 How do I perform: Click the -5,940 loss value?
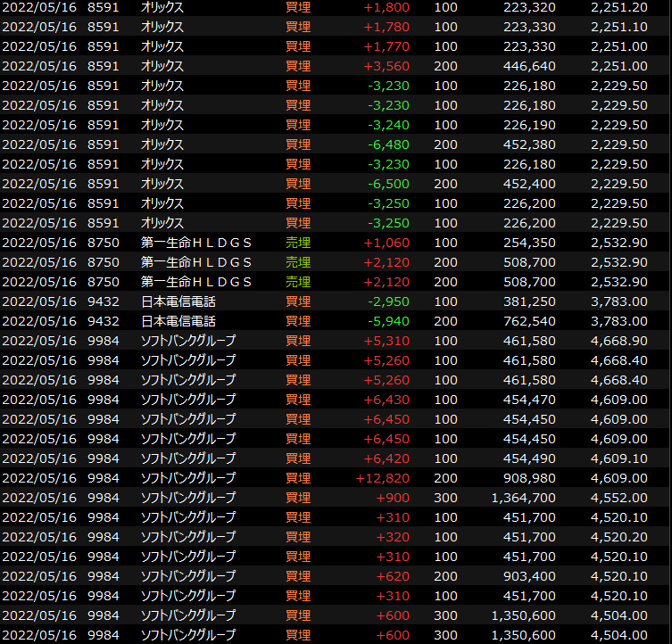[388, 321]
